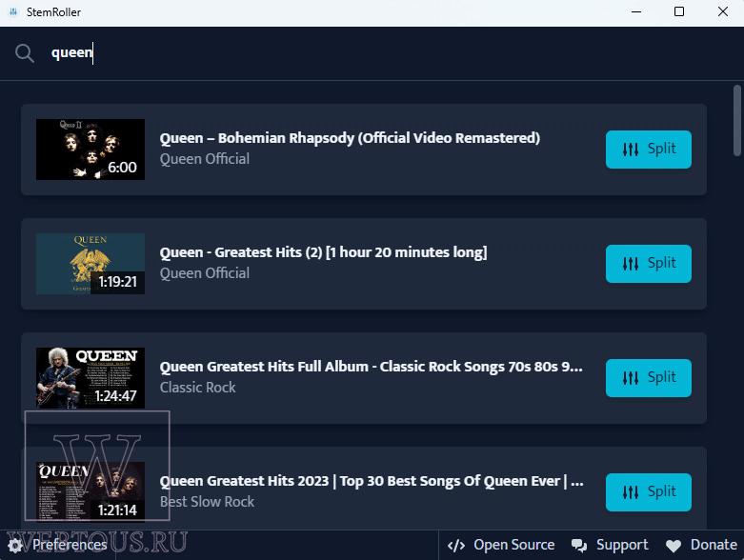The height and width of the screenshot is (560, 744).
Task: Open the Greatest Hits thumbnail showing 1:19:21
Action: click(90, 264)
